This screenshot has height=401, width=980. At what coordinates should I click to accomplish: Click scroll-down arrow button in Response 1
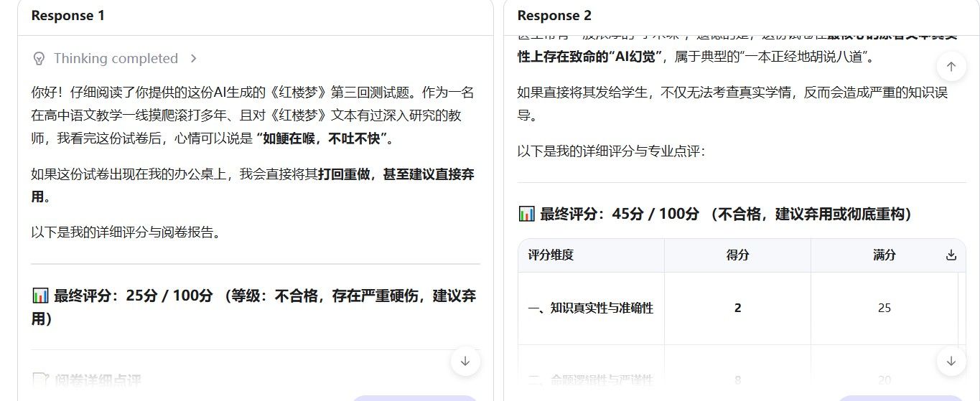pyautogui.click(x=465, y=361)
